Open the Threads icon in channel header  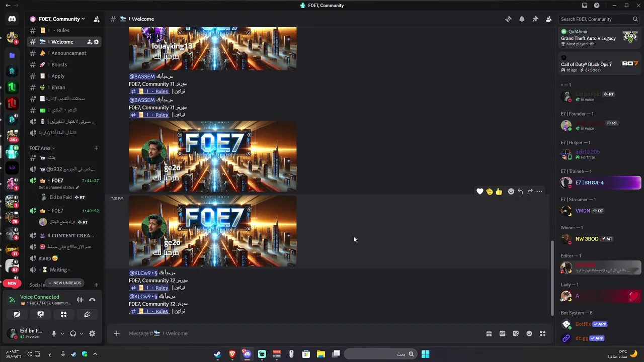pyautogui.click(x=508, y=19)
